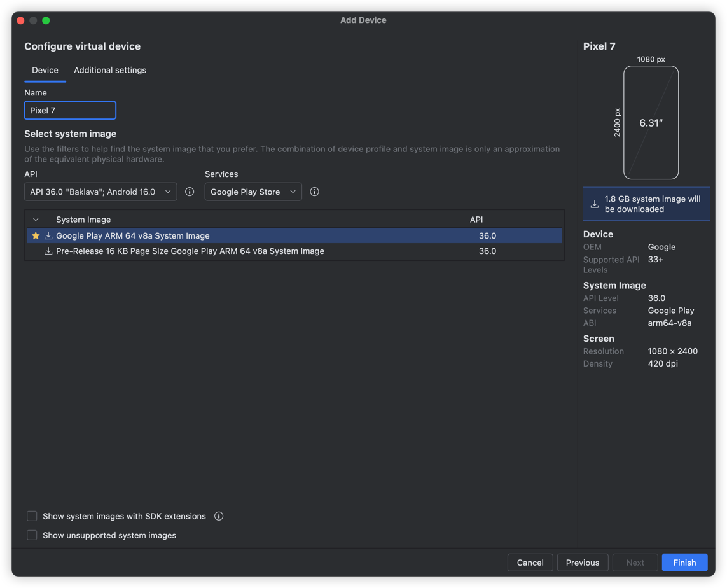
Task: Click the info icon next to SDK extensions
Action: (x=219, y=516)
